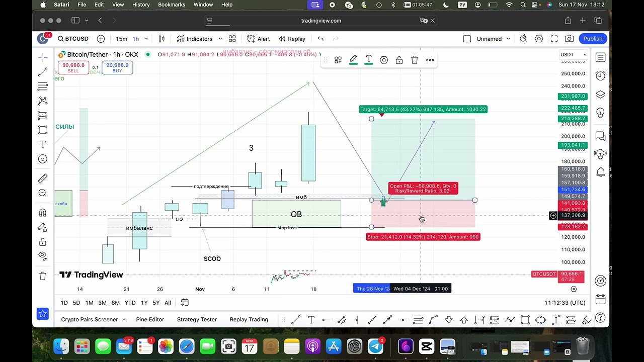Change line color with pencil icon
Viewport: 644px width, 362px height.
point(353,60)
